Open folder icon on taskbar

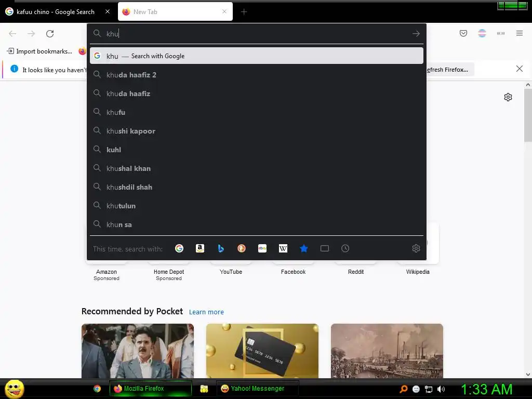[x=204, y=389]
